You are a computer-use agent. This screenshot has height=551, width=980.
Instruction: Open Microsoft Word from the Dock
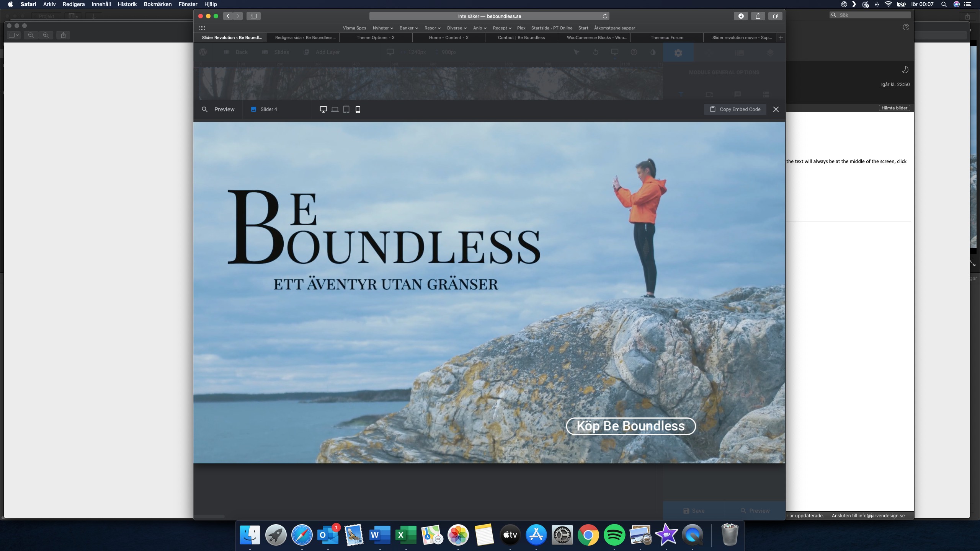[x=380, y=535]
